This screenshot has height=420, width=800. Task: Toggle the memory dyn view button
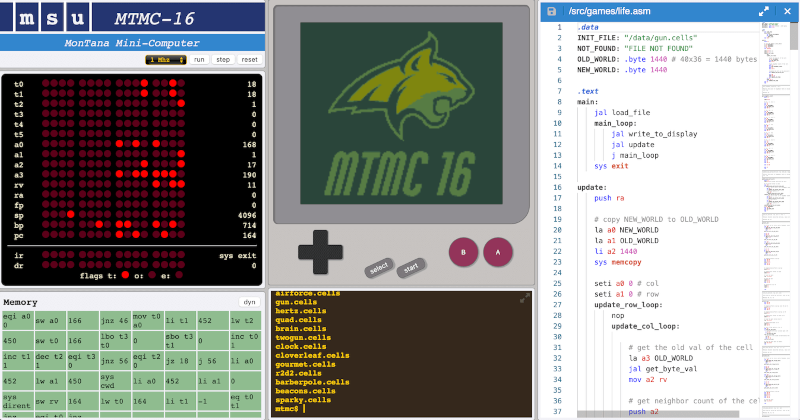point(248,301)
